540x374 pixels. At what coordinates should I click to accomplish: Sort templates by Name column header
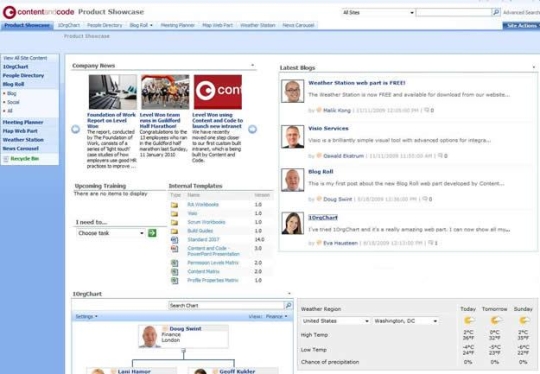[194, 195]
